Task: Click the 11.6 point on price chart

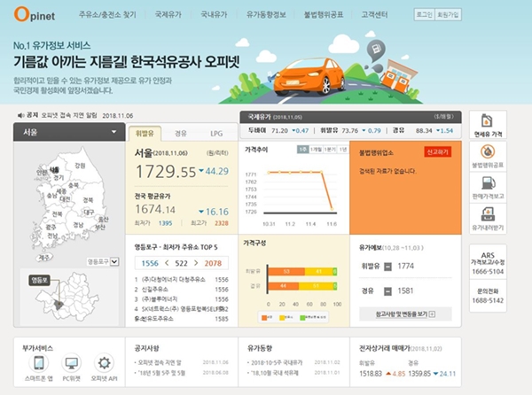Action: click(332, 209)
